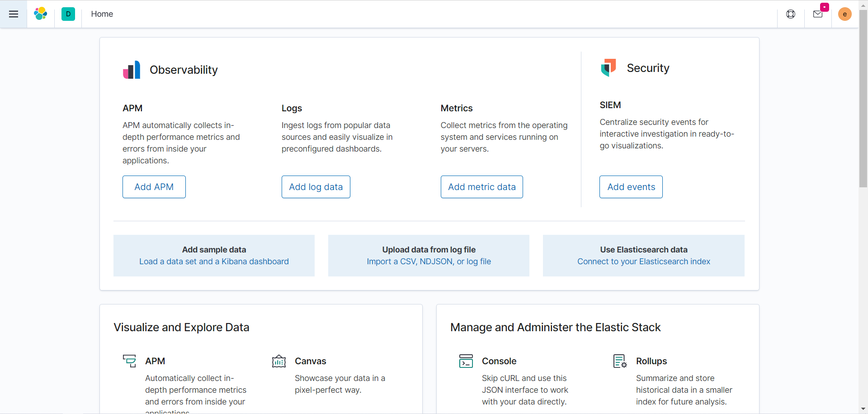
Task: Click the Elastic logo icon
Action: tap(41, 14)
